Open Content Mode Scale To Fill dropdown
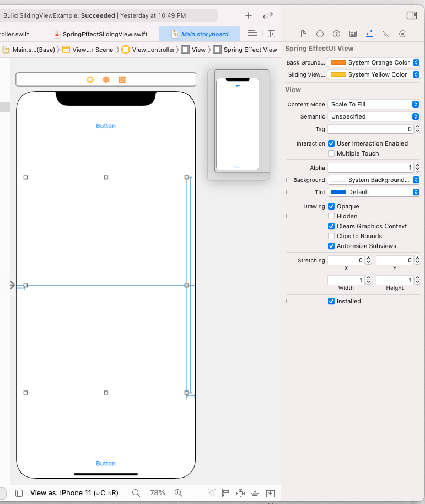The image size is (425, 504). 374,104
